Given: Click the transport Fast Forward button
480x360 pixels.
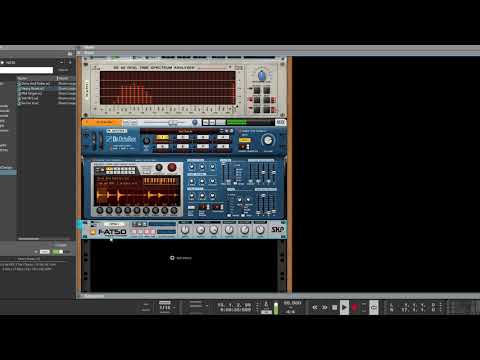Looking at the screenshot, I should click(325, 307).
